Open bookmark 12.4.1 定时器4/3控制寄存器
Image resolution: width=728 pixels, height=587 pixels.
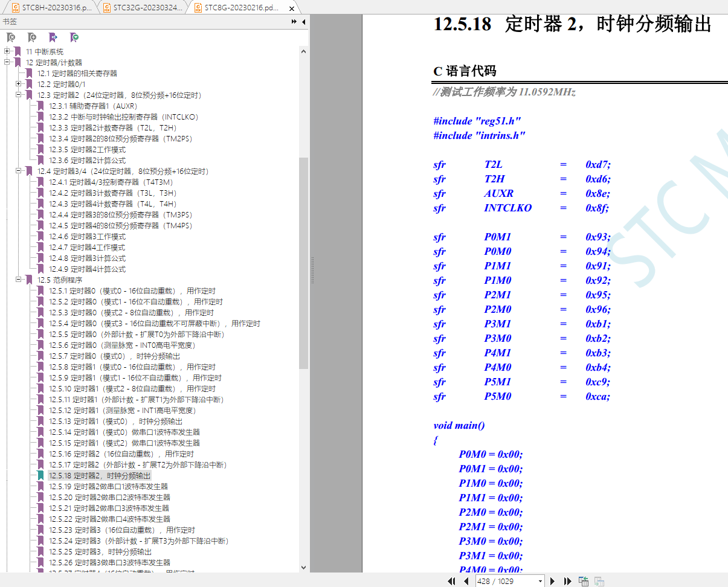pos(111,182)
